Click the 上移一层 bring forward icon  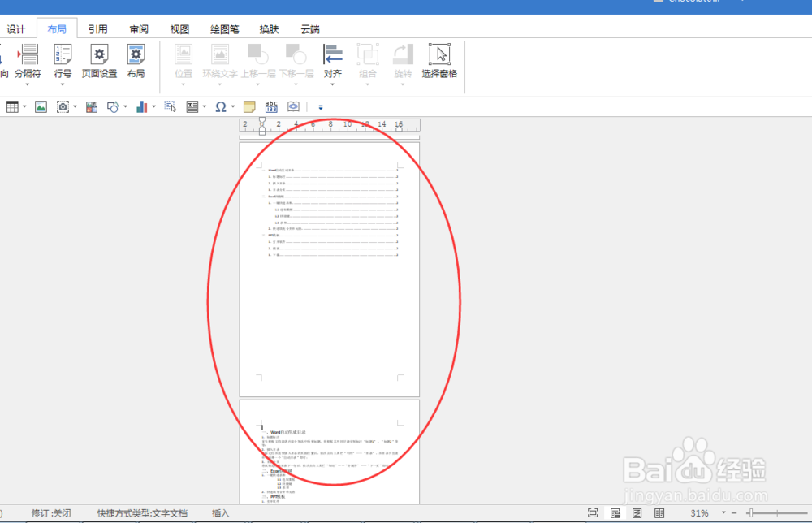[x=258, y=54]
